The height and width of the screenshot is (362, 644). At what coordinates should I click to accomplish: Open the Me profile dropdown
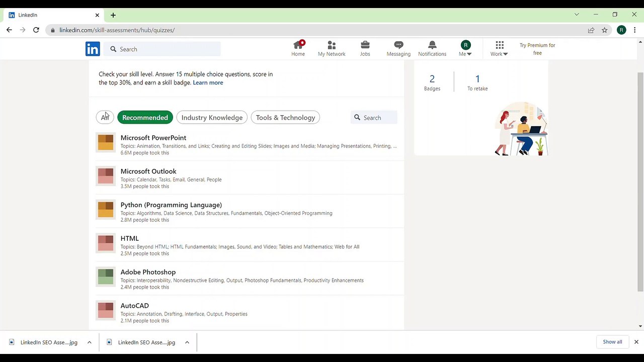[465, 49]
